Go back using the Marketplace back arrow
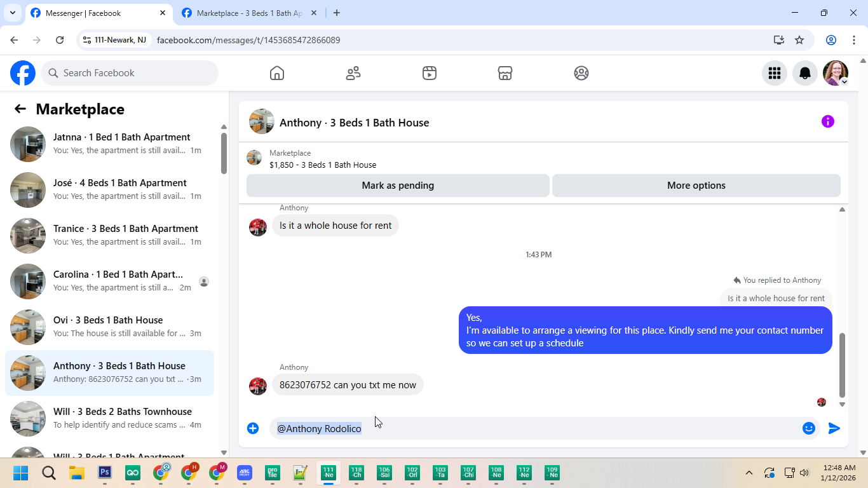This screenshot has height=488, width=868. 20,109
